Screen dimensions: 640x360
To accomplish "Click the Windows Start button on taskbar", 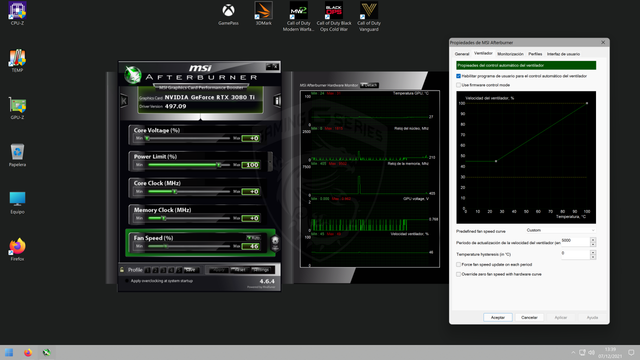I will pyautogui.click(x=9, y=353).
